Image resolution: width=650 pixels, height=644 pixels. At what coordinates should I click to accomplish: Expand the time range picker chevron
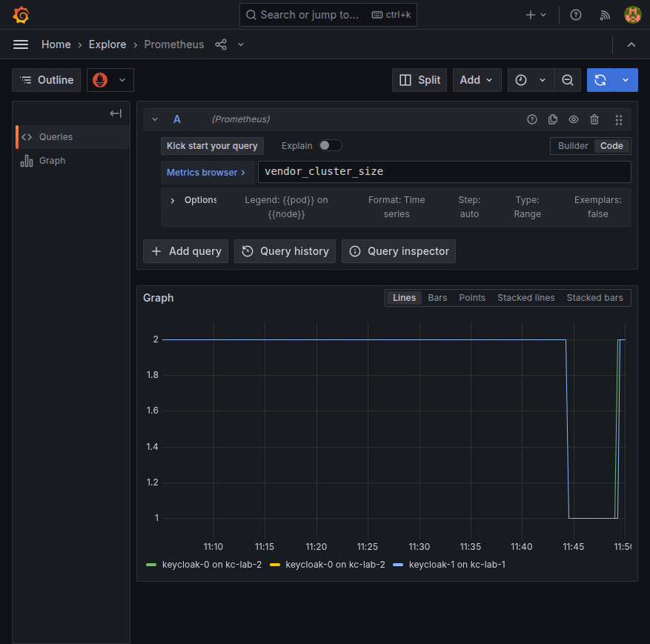tap(543, 80)
